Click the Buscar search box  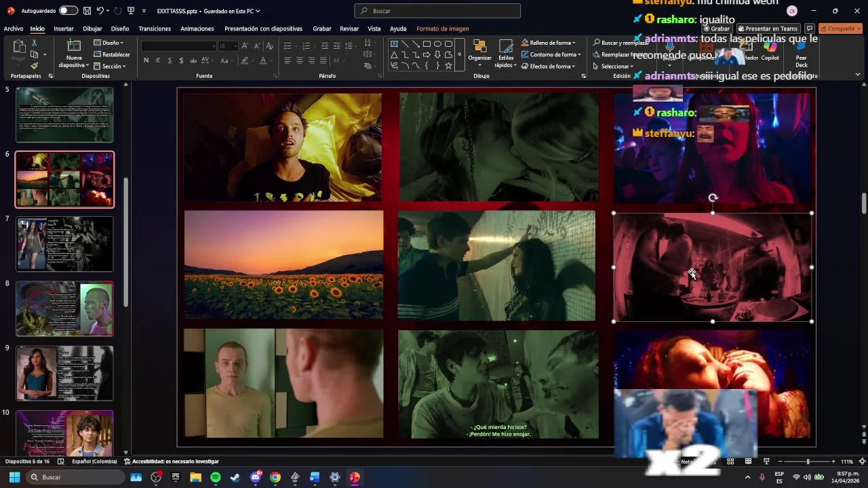click(x=437, y=11)
